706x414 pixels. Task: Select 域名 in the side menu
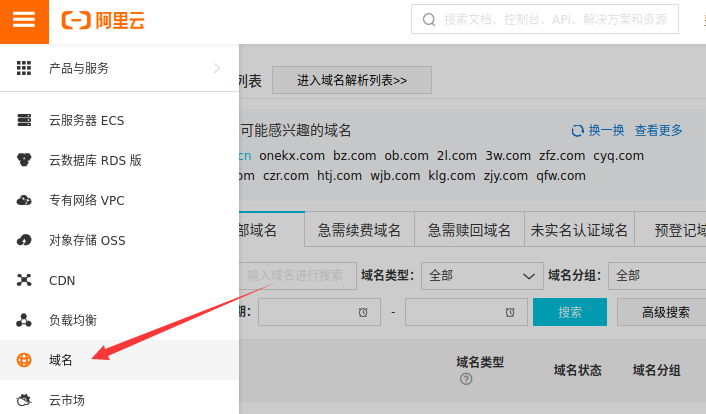[119, 360]
